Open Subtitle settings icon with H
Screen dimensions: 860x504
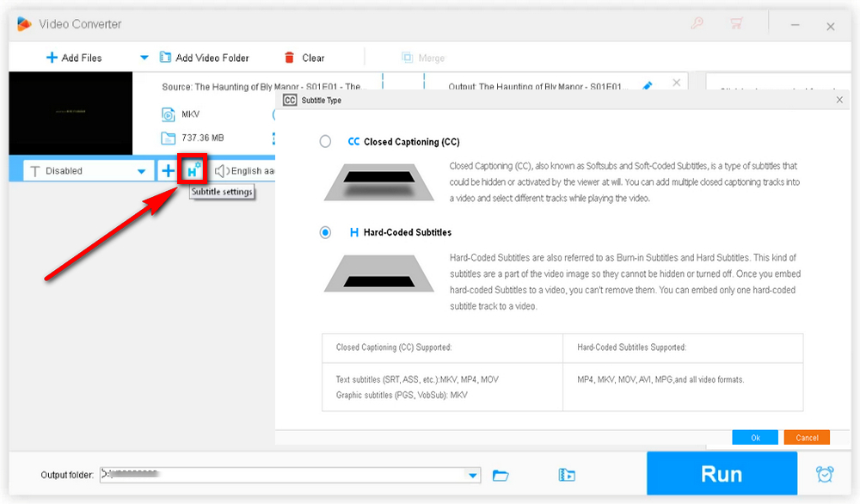193,170
